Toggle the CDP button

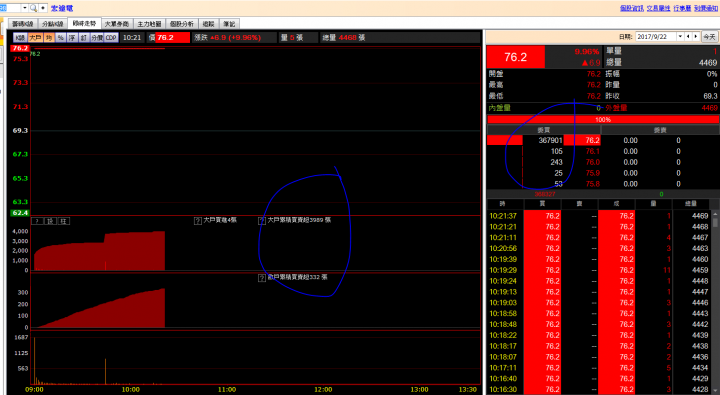click(111, 38)
